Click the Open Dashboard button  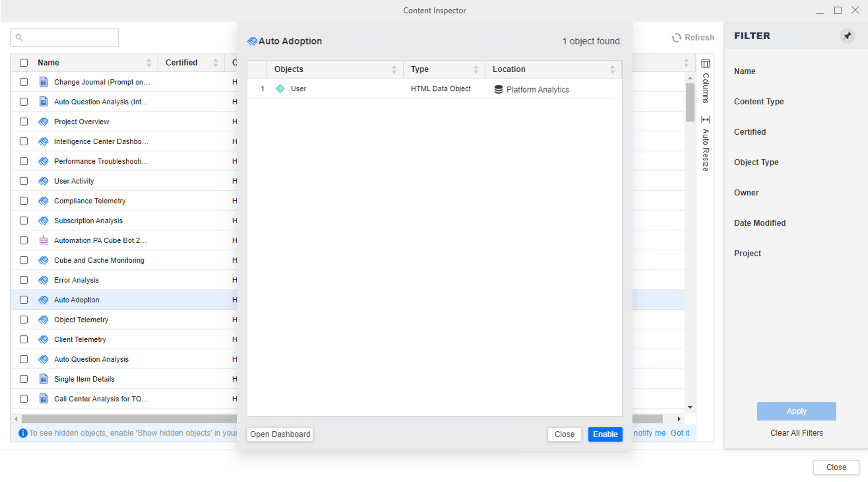[x=280, y=434]
